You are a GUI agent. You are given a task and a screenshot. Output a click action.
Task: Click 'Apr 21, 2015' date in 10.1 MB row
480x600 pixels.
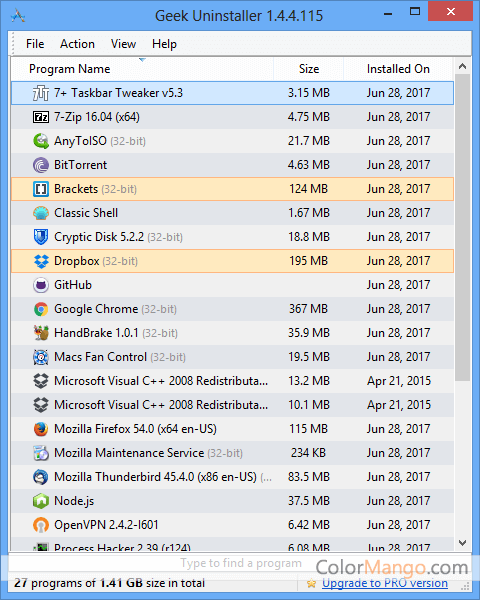(399, 405)
